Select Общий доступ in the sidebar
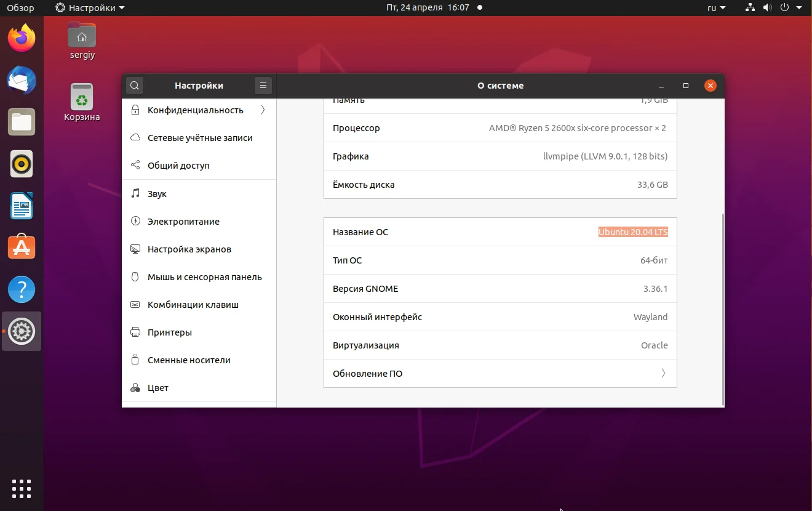Screen dimensions: 812x511 click(x=199, y=166)
